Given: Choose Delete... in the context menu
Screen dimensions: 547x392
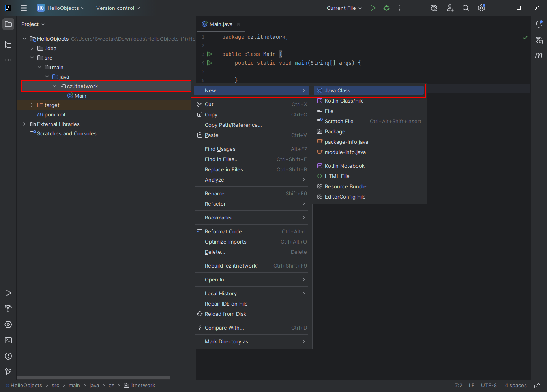Looking at the screenshot, I should [x=251, y=252].
